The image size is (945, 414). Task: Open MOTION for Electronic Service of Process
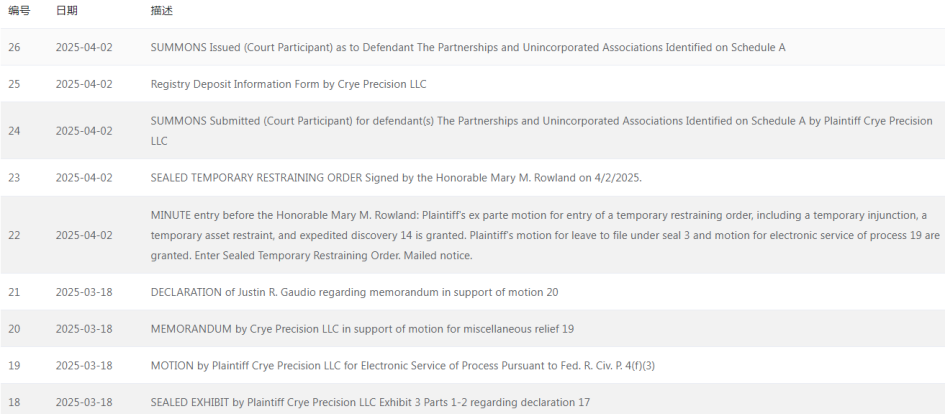(403, 366)
